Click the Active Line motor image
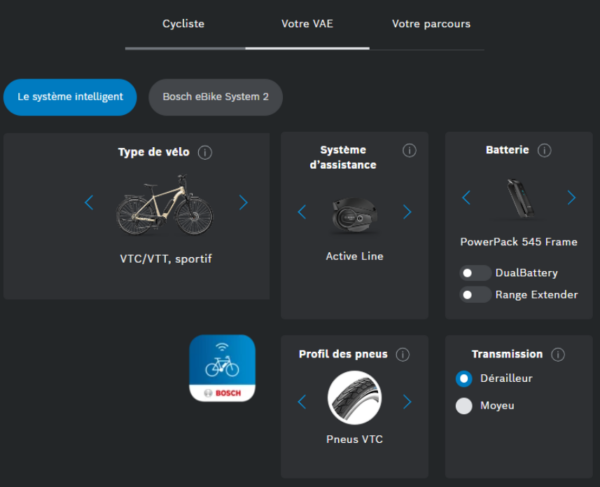Viewport: 600px width, 487px height. (x=355, y=215)
